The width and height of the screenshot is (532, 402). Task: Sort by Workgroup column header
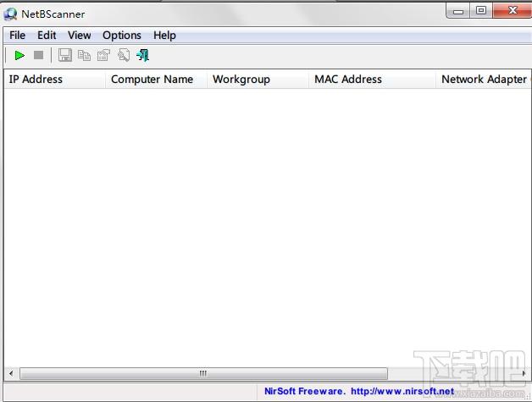point(258,80)
